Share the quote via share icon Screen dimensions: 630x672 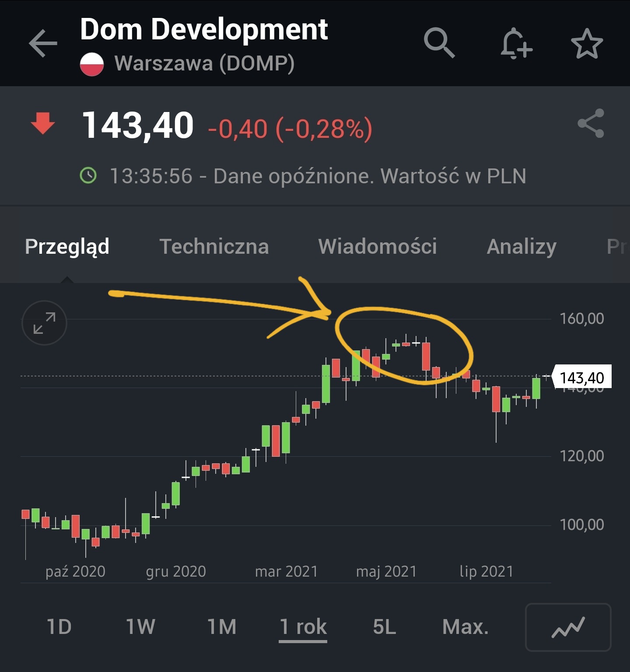(591, 124)
